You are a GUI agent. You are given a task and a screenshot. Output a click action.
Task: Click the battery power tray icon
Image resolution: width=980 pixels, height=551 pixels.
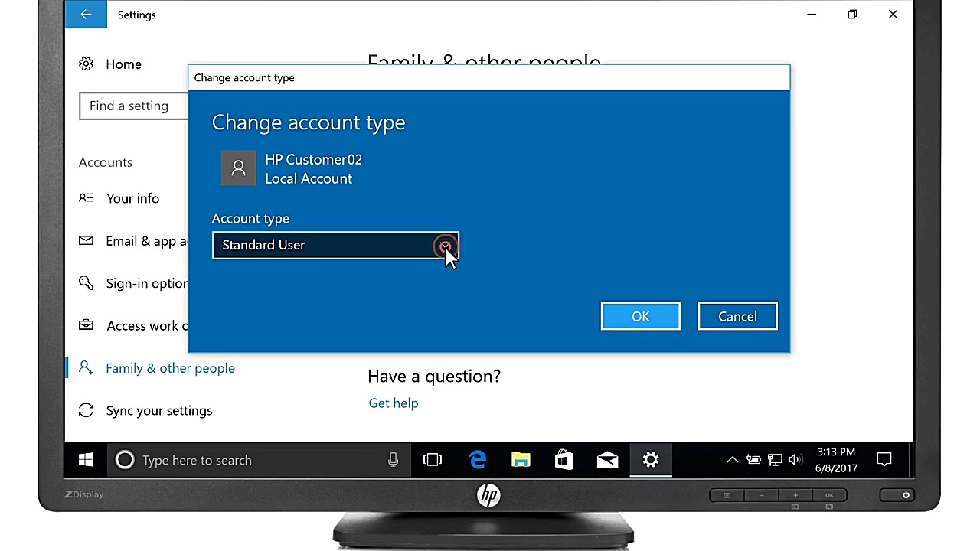tap(754, 460)
